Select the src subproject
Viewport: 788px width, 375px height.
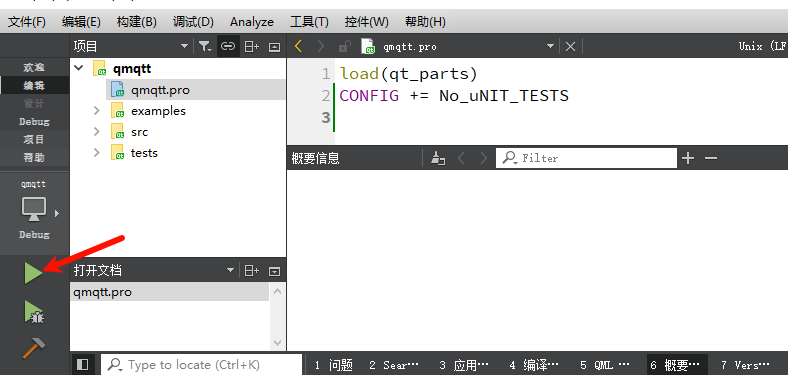pyautogui.click(x=139, y=132)
